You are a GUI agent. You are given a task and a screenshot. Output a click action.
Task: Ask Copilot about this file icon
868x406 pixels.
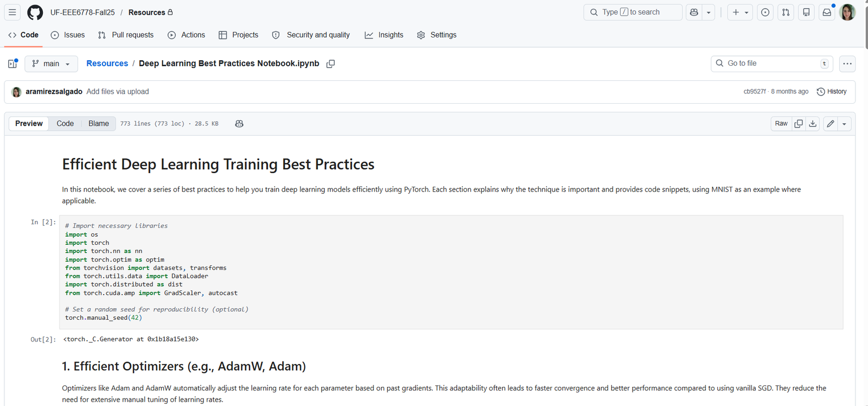tap(239, 124)
